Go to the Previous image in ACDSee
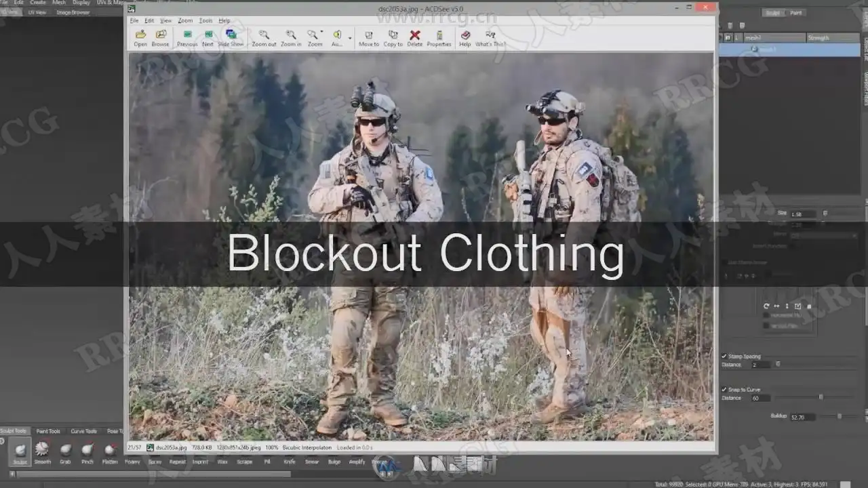Image resolution: width=868 pixels, height=488 pixels. click(x=187, y=38)
